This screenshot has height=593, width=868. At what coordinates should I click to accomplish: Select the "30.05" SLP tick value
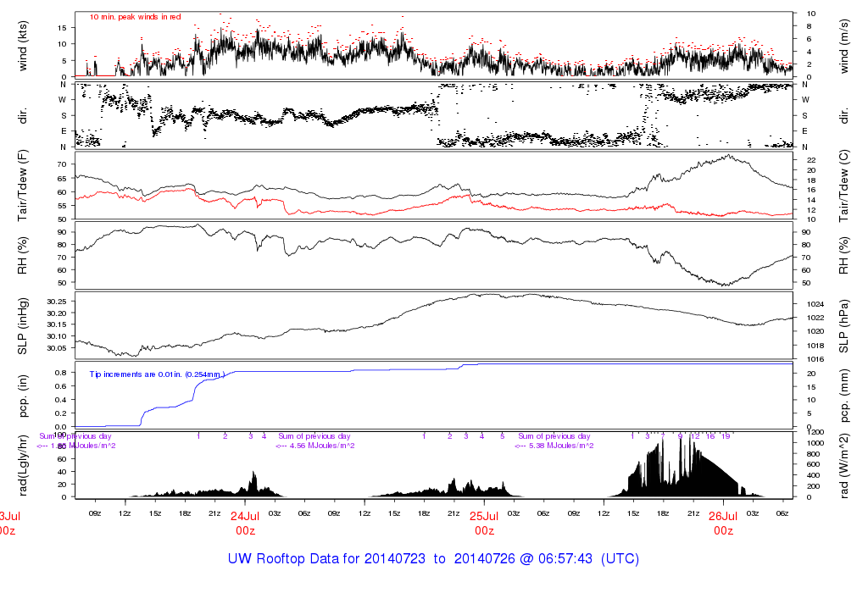coord(57,348)
